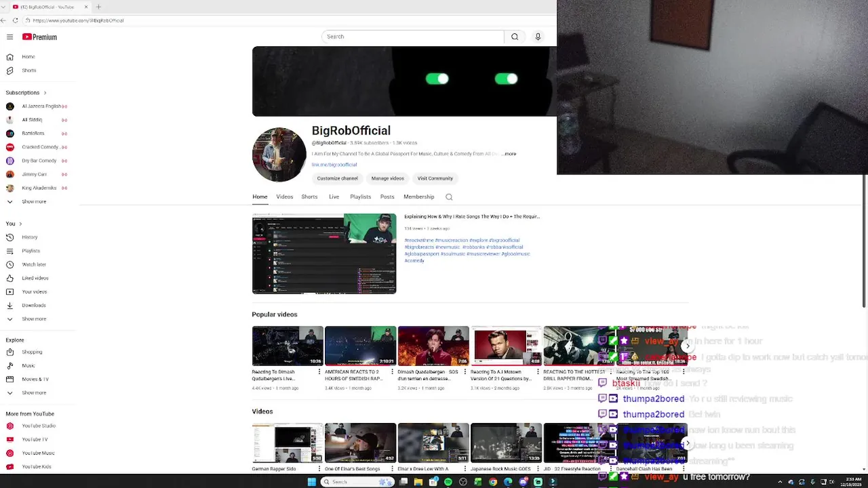
Task: Open Downloads in sidebar
Action: (x=33, y=305)
